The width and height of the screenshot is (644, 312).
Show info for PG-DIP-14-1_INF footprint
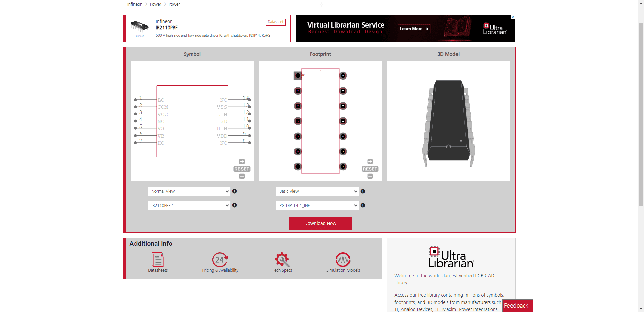[x=363, y=205]
